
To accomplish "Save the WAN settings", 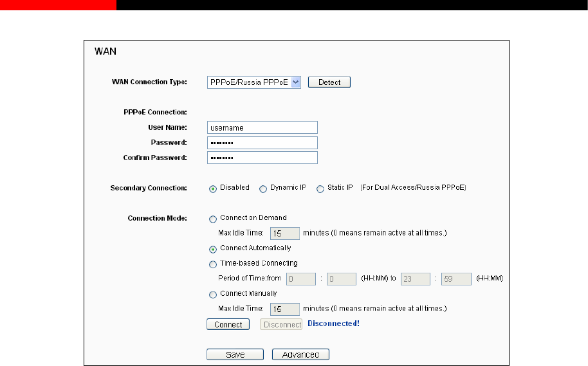I will 235,354.
